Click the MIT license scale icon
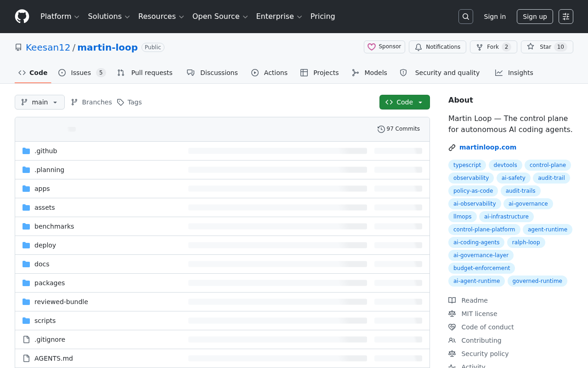This screenshot has height=368, width=588. pos(452,314)
